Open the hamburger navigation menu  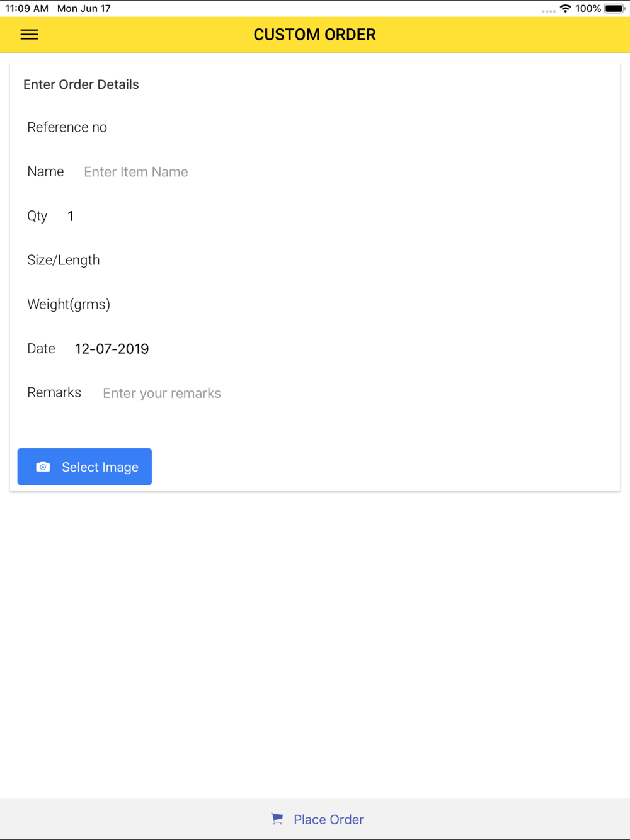pos(29,35)
